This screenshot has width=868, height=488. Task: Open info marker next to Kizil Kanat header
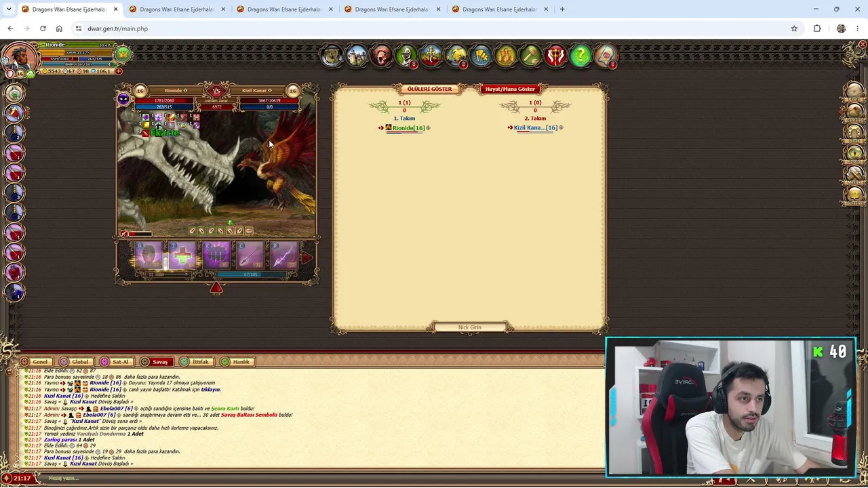270,90
